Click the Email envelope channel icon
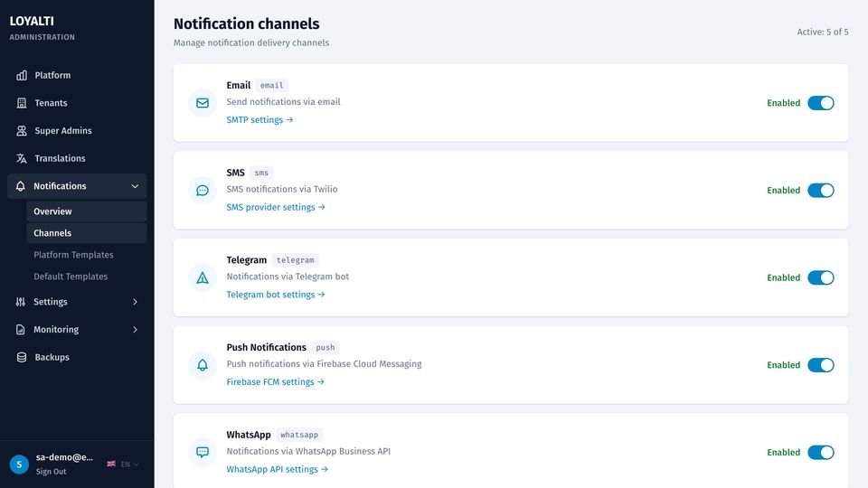868x488 pixels. 203,103
